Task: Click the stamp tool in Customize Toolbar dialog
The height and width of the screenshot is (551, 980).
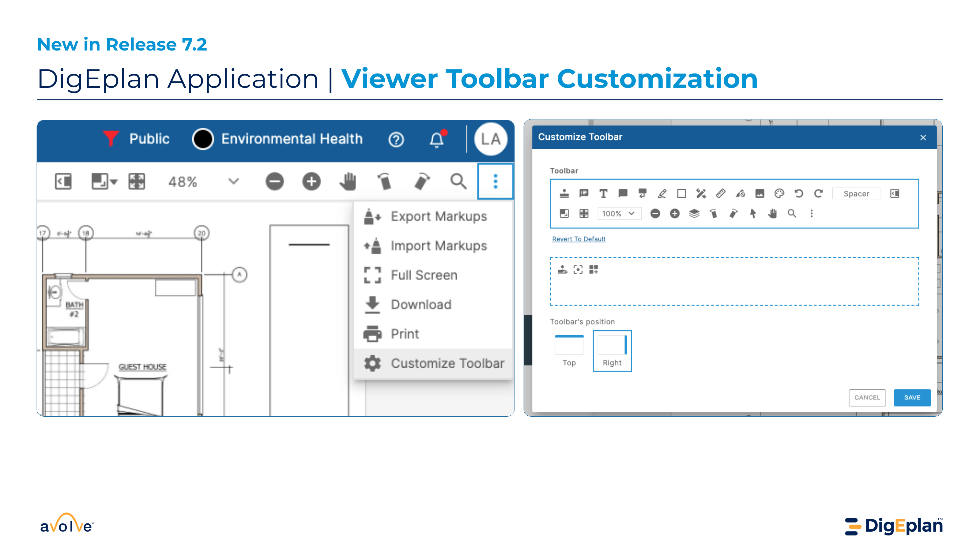Action: [x=564, y=193]
